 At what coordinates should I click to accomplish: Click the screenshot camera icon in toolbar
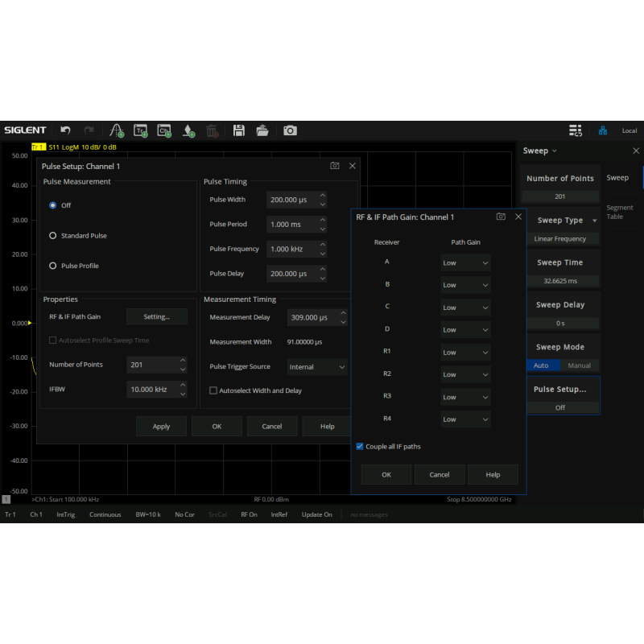[290, 130]
